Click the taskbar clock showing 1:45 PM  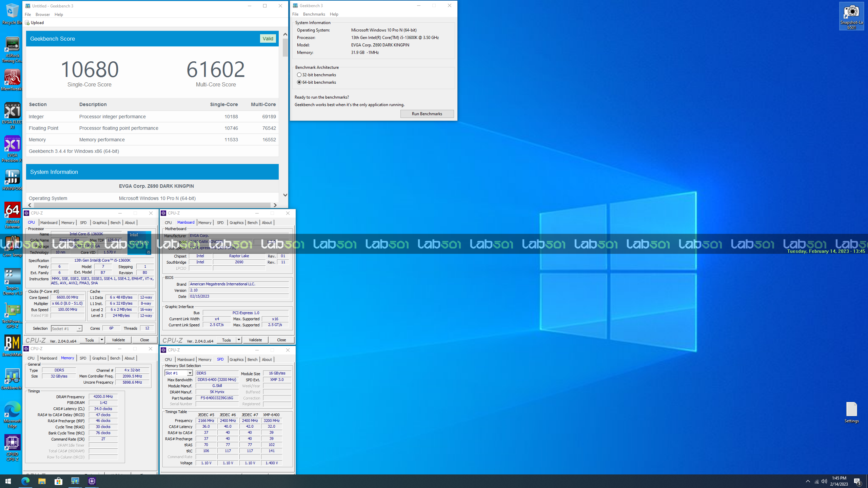click(x=839, y=481)
